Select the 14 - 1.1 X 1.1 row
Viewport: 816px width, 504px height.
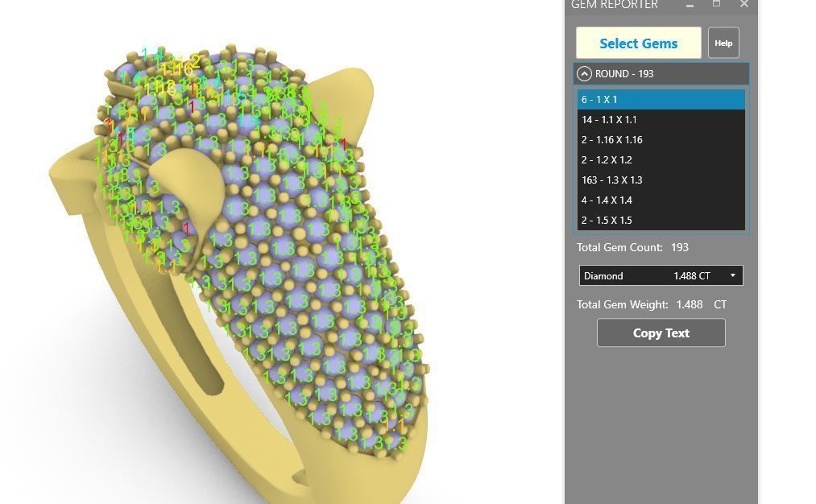click(661, 120)
